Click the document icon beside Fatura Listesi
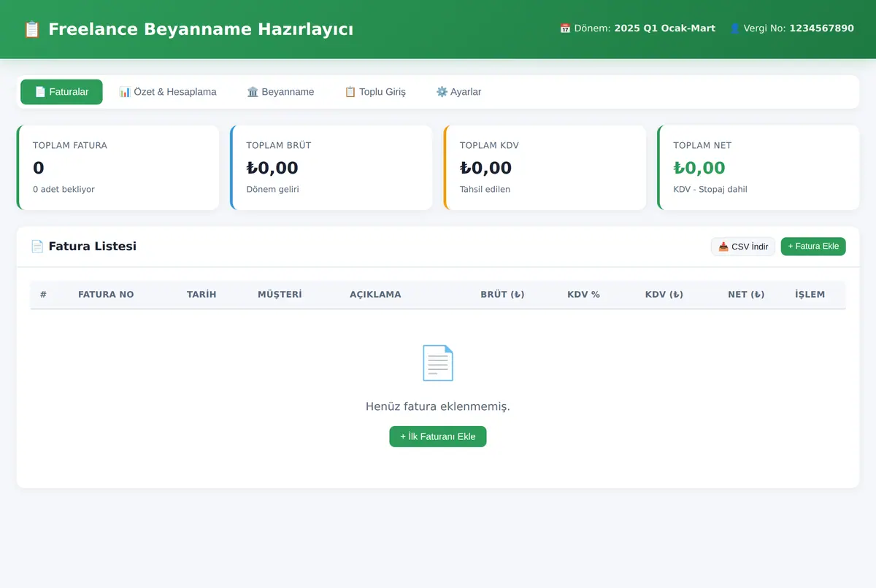The height and width of the screenshot is (588, 876). (x=37, y=247)
